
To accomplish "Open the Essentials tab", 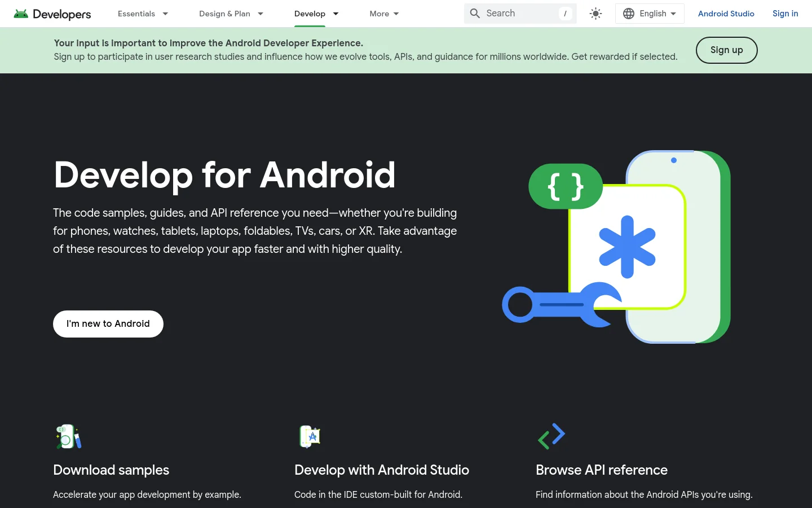I will pyautogui.click(x=136, y=14).
